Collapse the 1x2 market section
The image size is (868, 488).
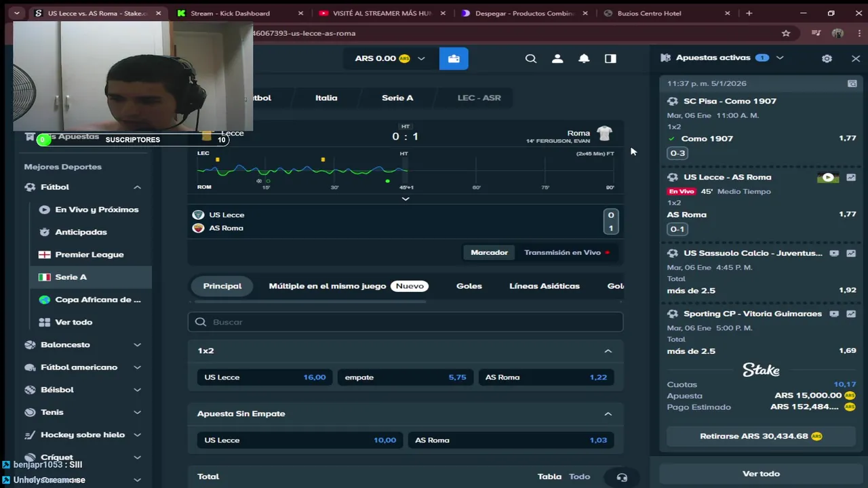pos(608,351)
